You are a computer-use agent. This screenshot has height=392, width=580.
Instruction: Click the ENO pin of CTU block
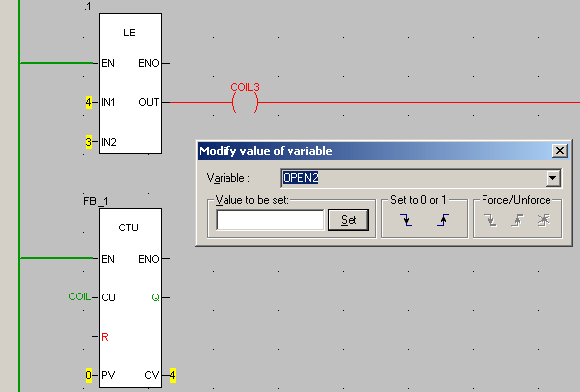click(149, 259)
